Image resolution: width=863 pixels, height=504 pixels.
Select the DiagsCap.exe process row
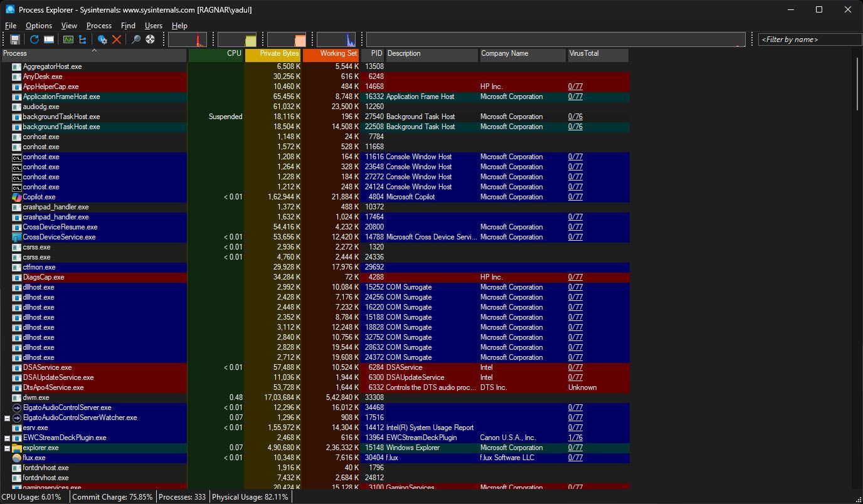(314, 277)
